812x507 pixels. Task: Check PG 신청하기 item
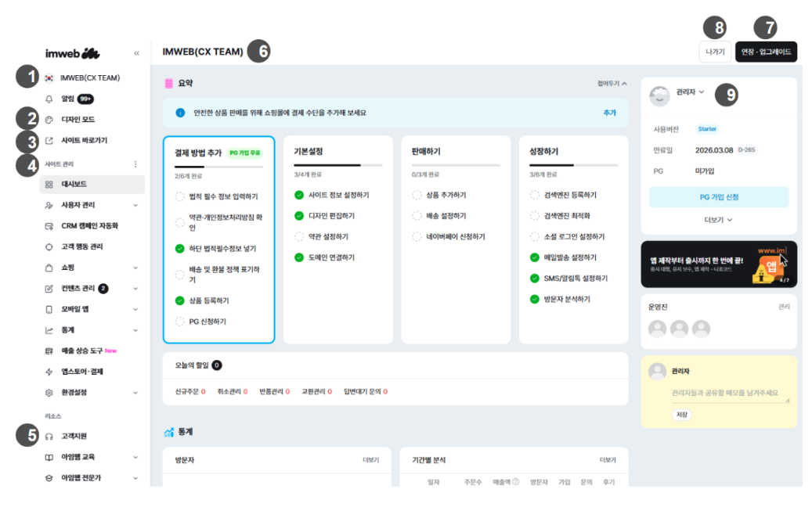pyautogui.click(x=179, y=322)
